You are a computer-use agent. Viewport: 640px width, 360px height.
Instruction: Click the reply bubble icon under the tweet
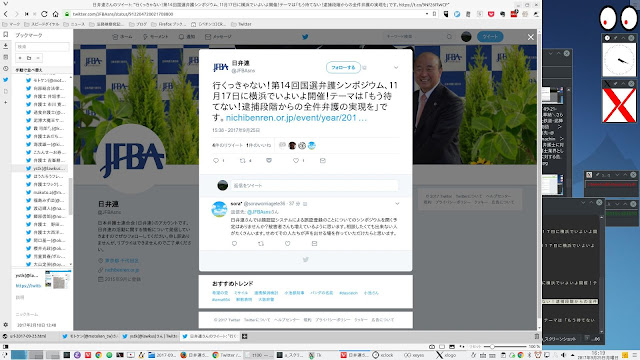click(x=216, y=160)
